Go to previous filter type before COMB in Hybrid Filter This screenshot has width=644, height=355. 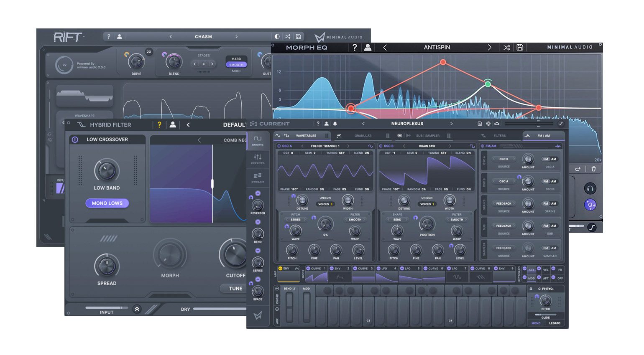coord(199,140)
